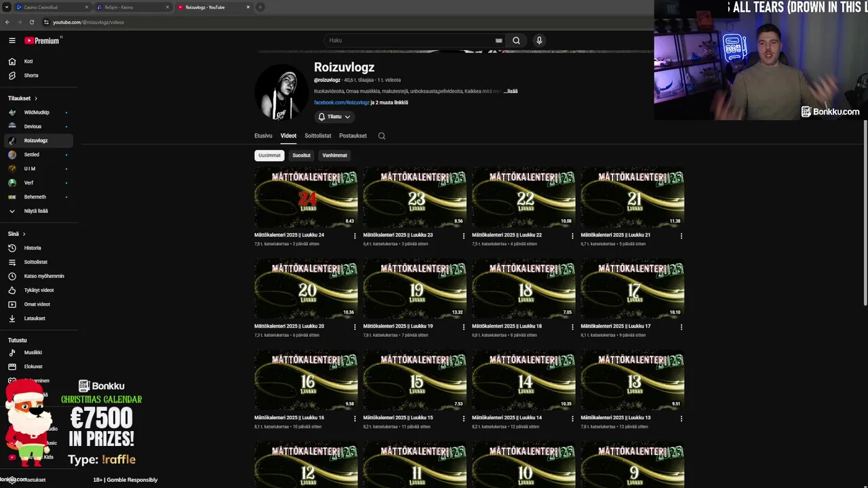Open Roizuvlogz in subscriptions sidebar
Image resolution: width=868 pixels, height=488 pixels.
click(x=39, y=140)
